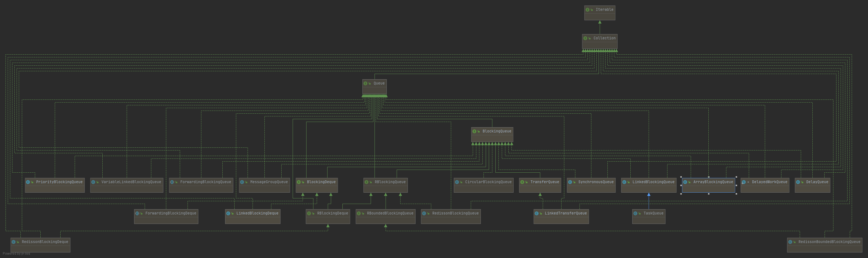Select the Queue interface node
Screen dimensions: 868x258
[x=374, y=86]
